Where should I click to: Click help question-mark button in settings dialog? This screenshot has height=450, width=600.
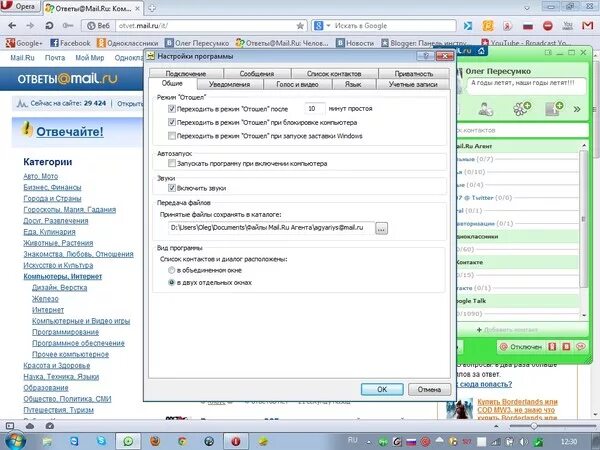426,56
